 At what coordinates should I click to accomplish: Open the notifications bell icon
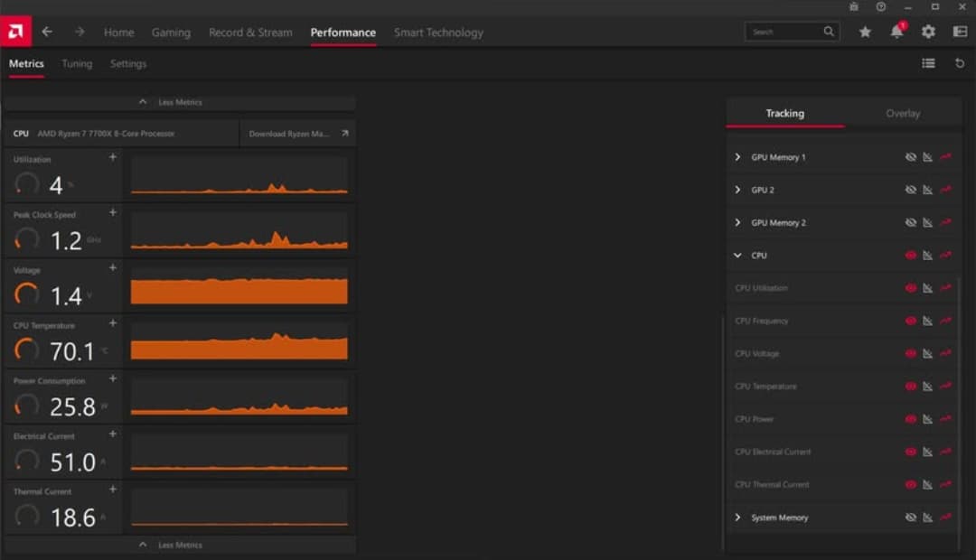click(x=896, y=31)
